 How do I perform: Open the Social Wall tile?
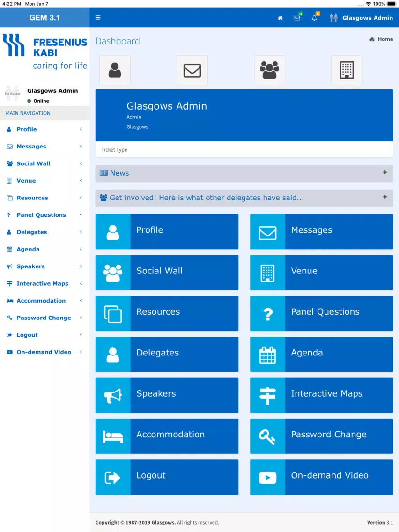(167, 273)
